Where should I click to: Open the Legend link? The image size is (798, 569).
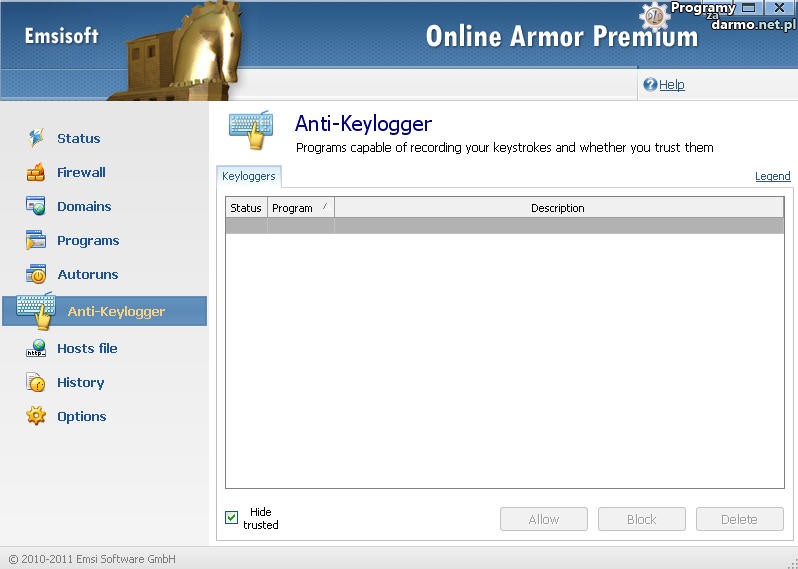[x=772, y=176]
